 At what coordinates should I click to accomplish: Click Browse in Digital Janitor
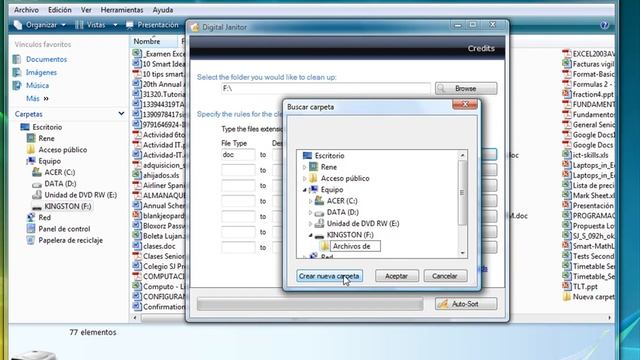tap(466, 88)
